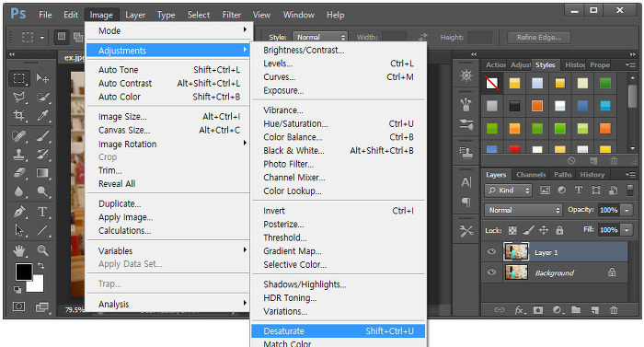Add a layer mask
The width and height of the screenshot is (644, 347).
click(538, 310)
